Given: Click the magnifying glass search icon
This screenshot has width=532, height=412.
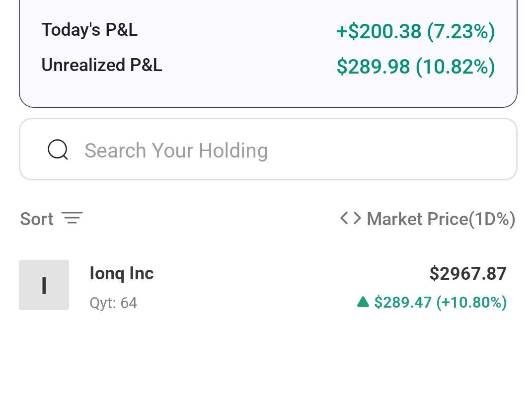Looking at the screenshot, I should tap(58, 149).
